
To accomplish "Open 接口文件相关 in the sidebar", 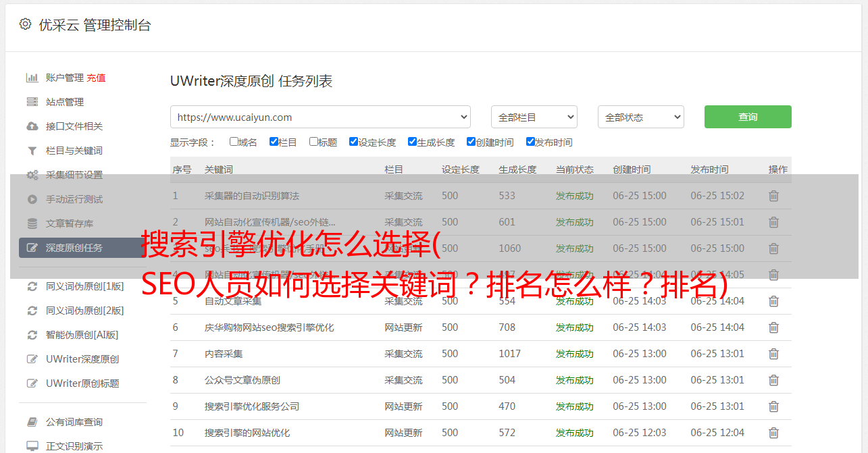I will click(74, 126).
